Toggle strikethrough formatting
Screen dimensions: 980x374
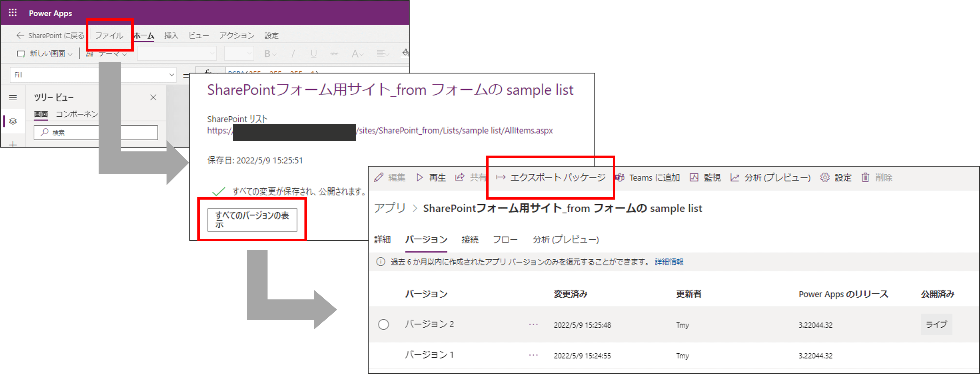(334, 54)
